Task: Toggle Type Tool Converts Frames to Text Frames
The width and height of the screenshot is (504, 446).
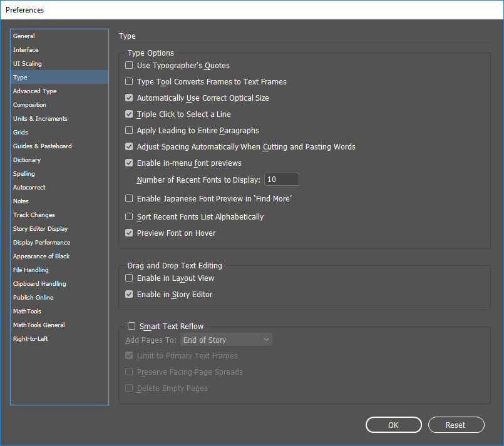Action: tap(129, 82)
